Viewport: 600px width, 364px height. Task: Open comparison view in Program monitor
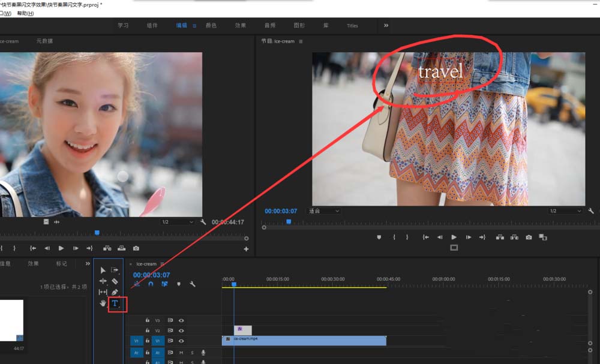pos(542,237)
